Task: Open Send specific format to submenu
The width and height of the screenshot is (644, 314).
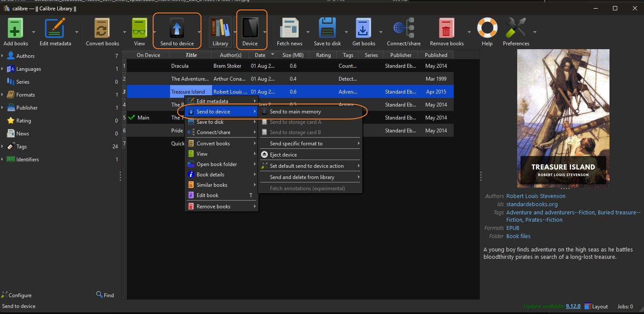Action: click(x=310, y=143)
